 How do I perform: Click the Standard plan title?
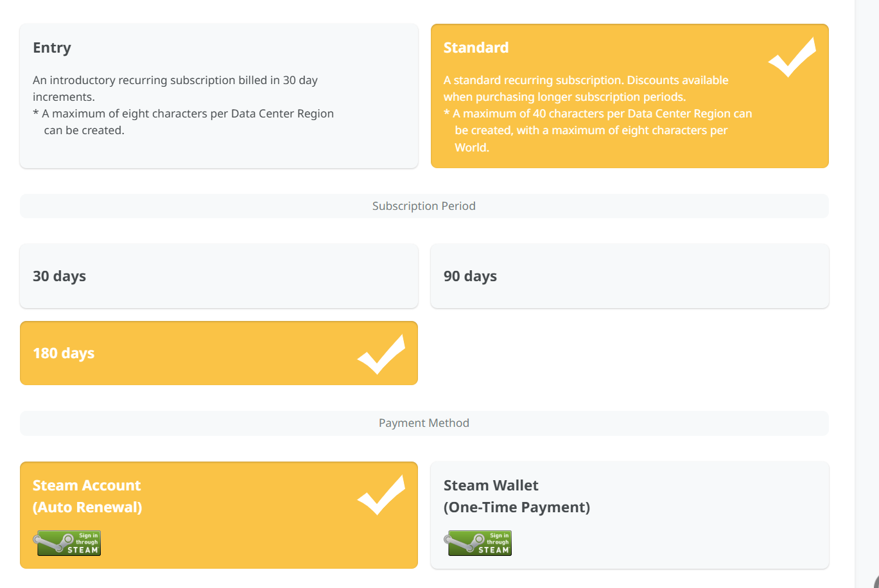tap(476, 48)
